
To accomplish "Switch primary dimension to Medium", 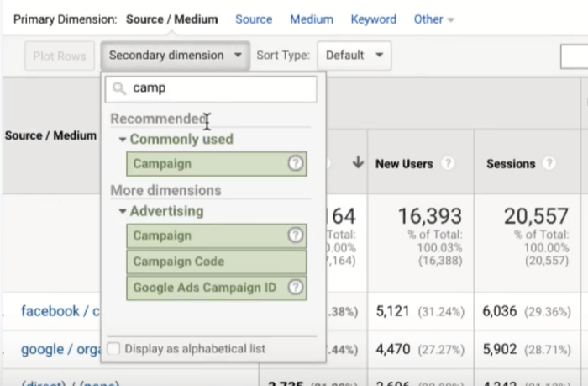I will [x=312, y=19].
